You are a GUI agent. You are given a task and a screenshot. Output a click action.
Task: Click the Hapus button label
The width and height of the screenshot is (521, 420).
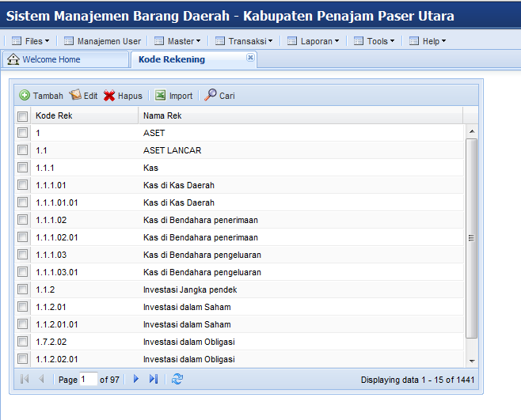[130, 96]
